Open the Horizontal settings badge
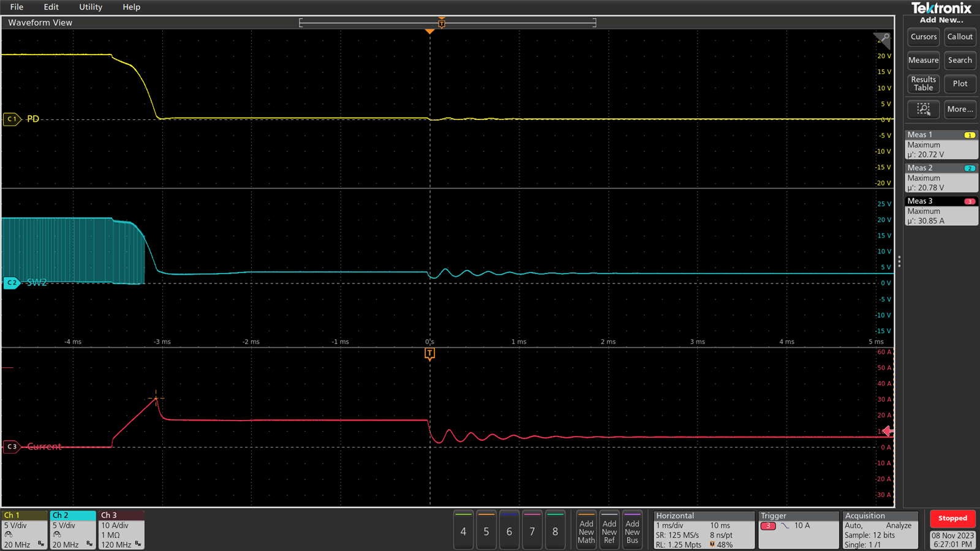The height and width of the screenshot is (551, 980). point(704,530)
